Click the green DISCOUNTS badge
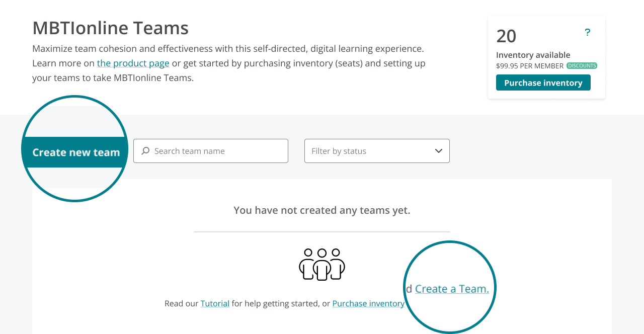 point(582,66)
